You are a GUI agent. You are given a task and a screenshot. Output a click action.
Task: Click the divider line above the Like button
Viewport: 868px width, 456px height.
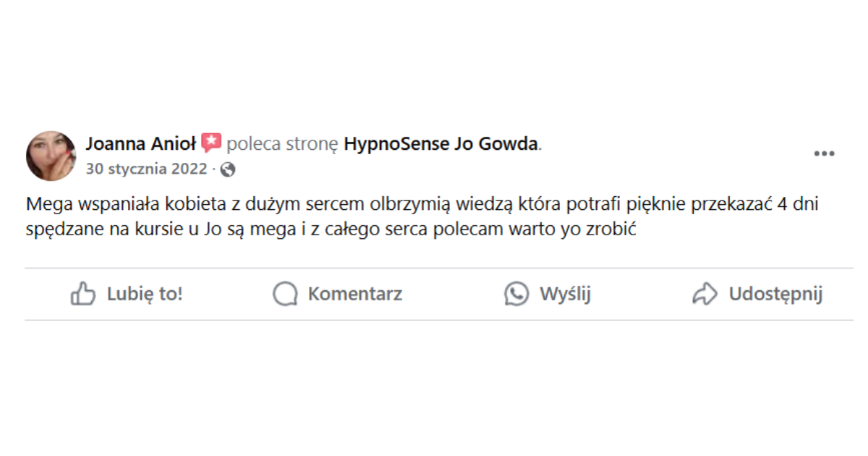(x=438, y=269)
